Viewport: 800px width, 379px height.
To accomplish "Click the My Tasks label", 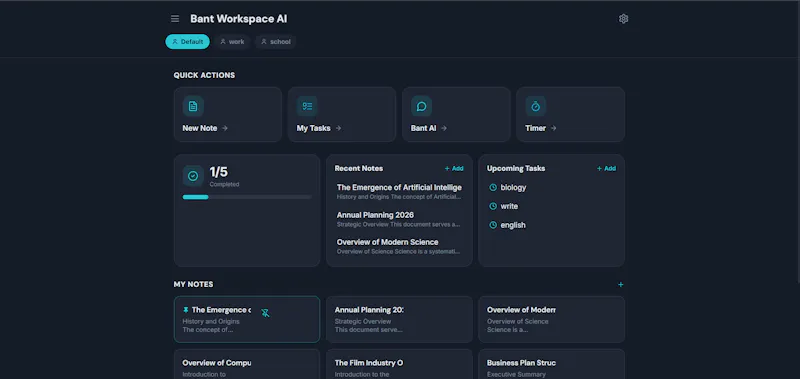I will 314,129.
